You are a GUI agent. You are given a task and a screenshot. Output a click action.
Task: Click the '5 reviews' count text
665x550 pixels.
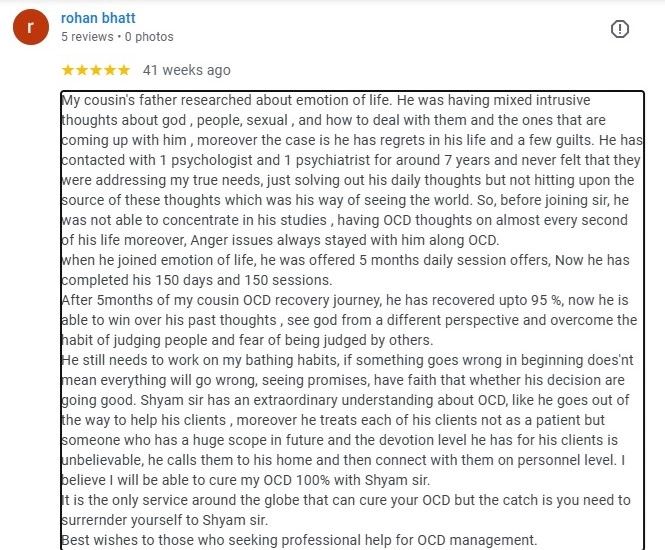(87, 37)
